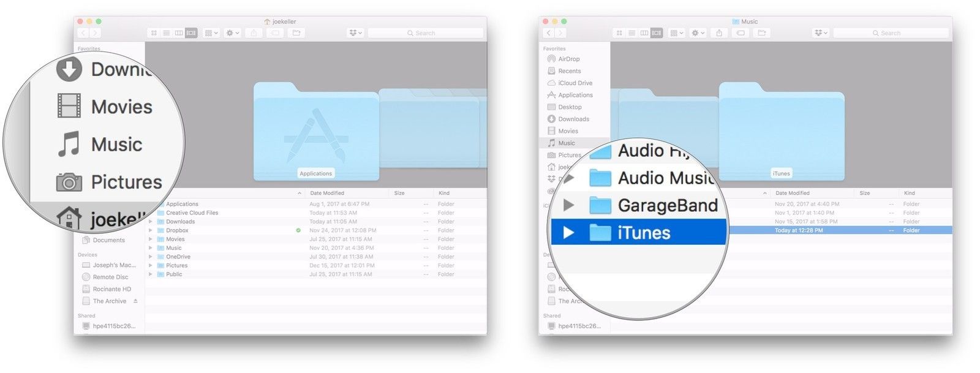Select hpe4115bc26 shared computer in joekeller sidebar
The height and width of the screenshot is (373, 980).
point(109,326)
